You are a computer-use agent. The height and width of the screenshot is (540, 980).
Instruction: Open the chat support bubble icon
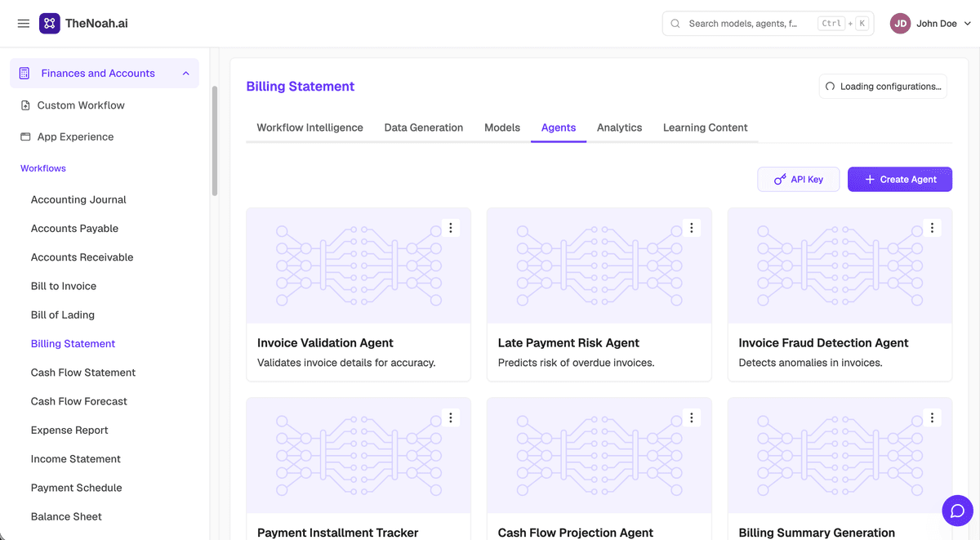[957, 511]
